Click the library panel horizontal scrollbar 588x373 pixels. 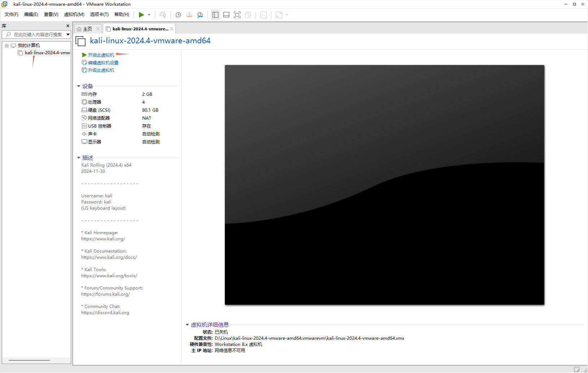[29, 360]
